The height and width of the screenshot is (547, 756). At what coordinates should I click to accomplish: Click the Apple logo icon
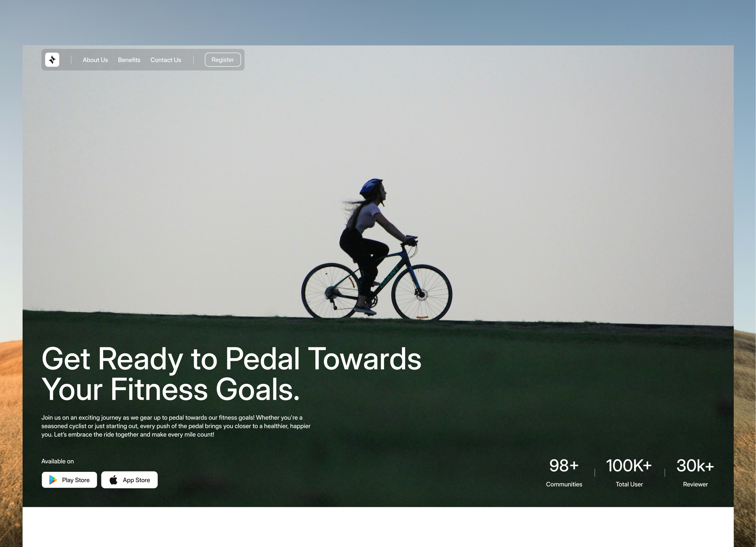point(113,480)
